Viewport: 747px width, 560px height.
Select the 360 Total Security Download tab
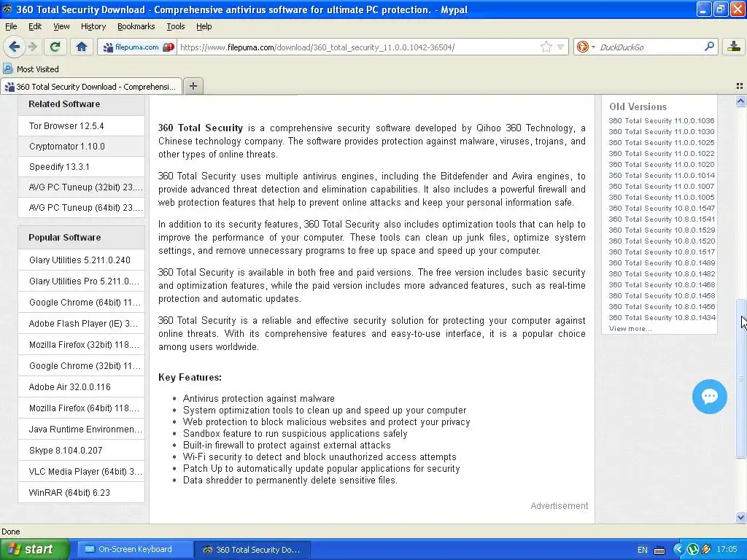tap(91, 86)
